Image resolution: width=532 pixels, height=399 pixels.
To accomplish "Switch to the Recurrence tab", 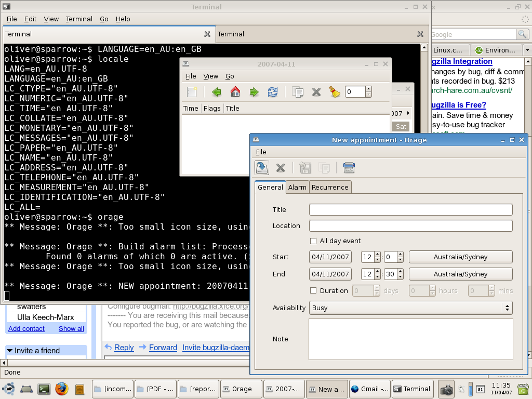I will click(330, 187).
